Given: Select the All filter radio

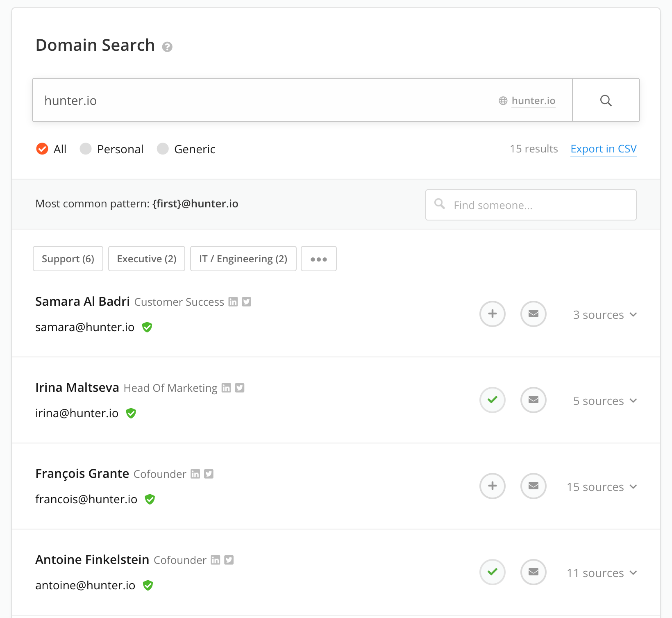Looking at the screenshot, I should click(42, 149).
